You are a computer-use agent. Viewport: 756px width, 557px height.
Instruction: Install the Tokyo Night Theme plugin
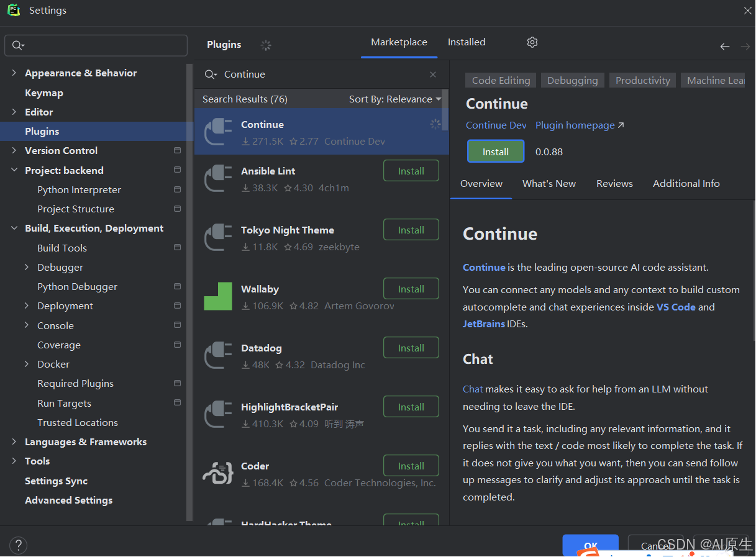click(411, 230)
